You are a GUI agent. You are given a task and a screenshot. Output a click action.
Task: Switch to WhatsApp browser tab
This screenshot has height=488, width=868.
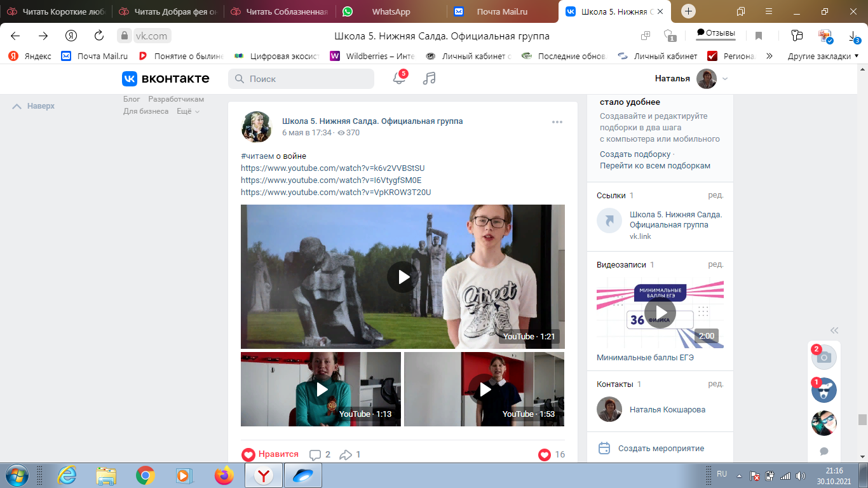391,11
